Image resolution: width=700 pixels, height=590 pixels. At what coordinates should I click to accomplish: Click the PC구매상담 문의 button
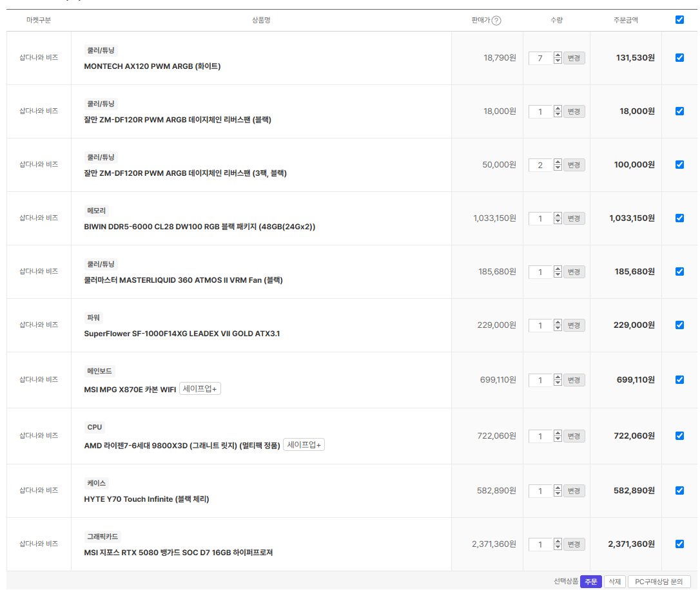coord(659,582)
